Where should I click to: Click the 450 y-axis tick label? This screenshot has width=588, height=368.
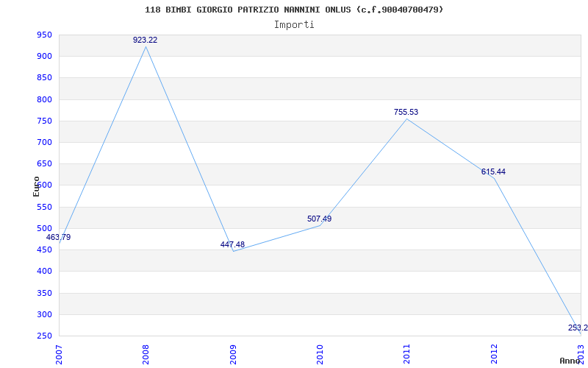coord(44,250)
